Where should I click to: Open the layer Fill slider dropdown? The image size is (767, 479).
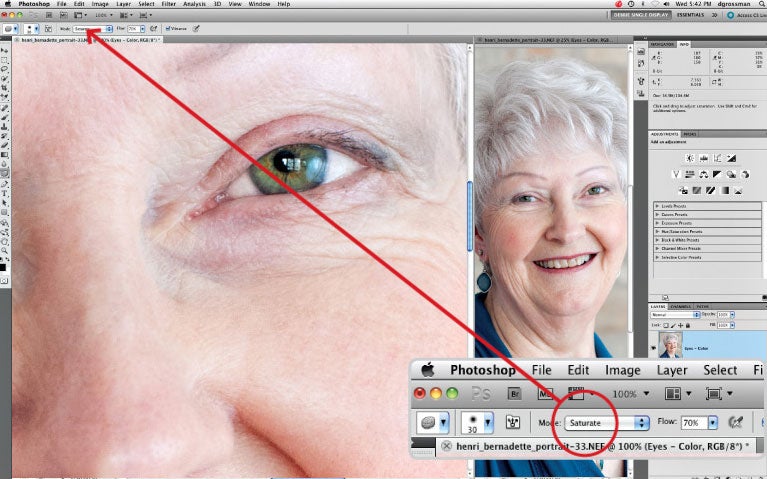[732, 325]
